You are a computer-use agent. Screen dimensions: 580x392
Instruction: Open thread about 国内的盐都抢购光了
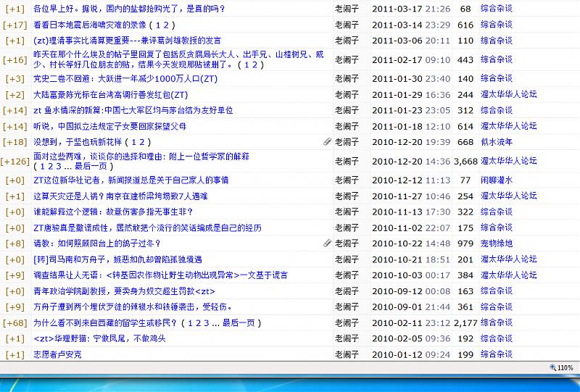pyautogui.click(x=129, y=9)
